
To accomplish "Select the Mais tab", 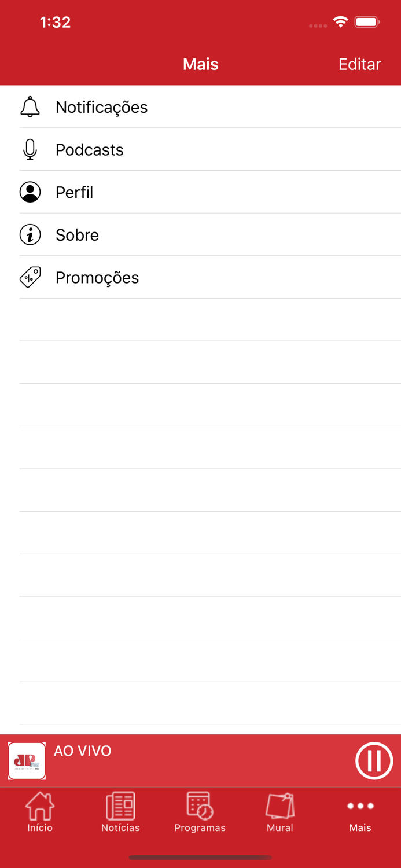I will pos(360,812).
